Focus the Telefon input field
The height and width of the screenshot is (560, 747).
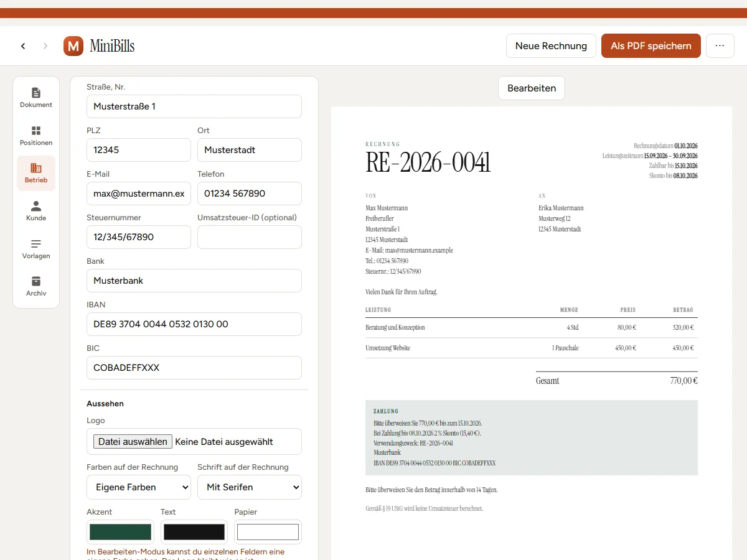(x=250, y=194)
